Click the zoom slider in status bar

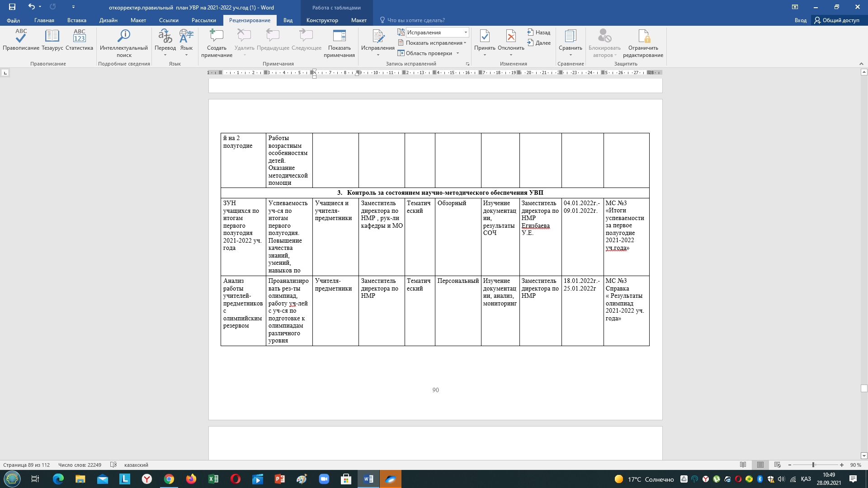813,465
